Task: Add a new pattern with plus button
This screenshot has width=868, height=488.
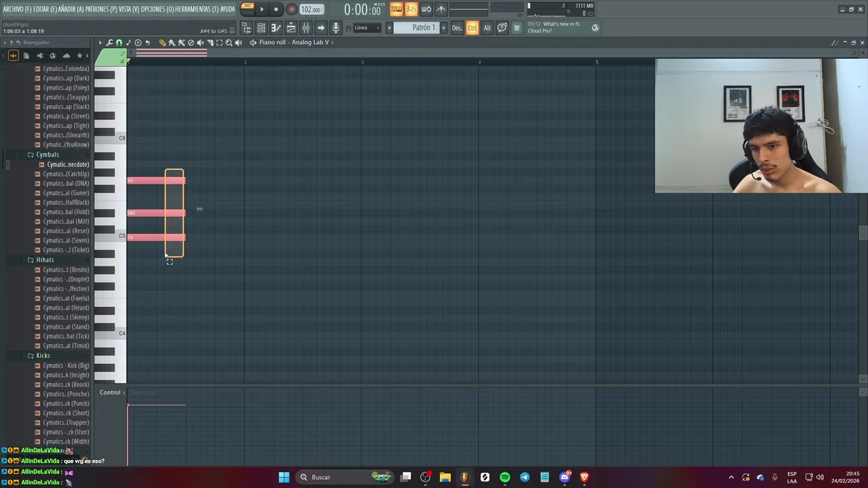Action: click(x=443, y=28)
